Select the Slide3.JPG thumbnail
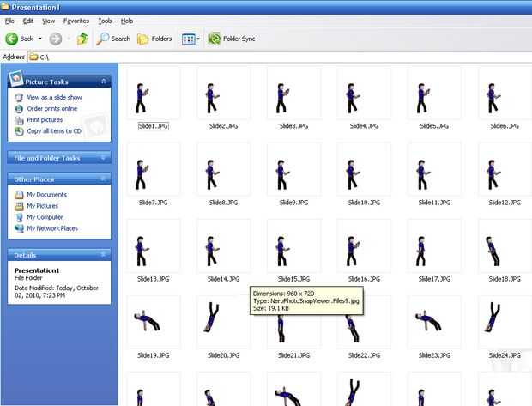The height and width of the screenshot is (406, 532). pos(293,93)
